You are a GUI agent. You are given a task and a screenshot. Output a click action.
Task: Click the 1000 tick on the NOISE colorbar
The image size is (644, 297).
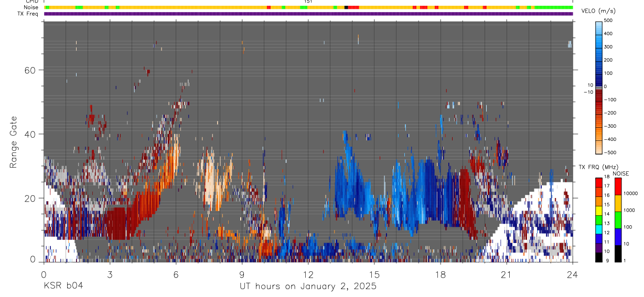(x=630, y=210)
